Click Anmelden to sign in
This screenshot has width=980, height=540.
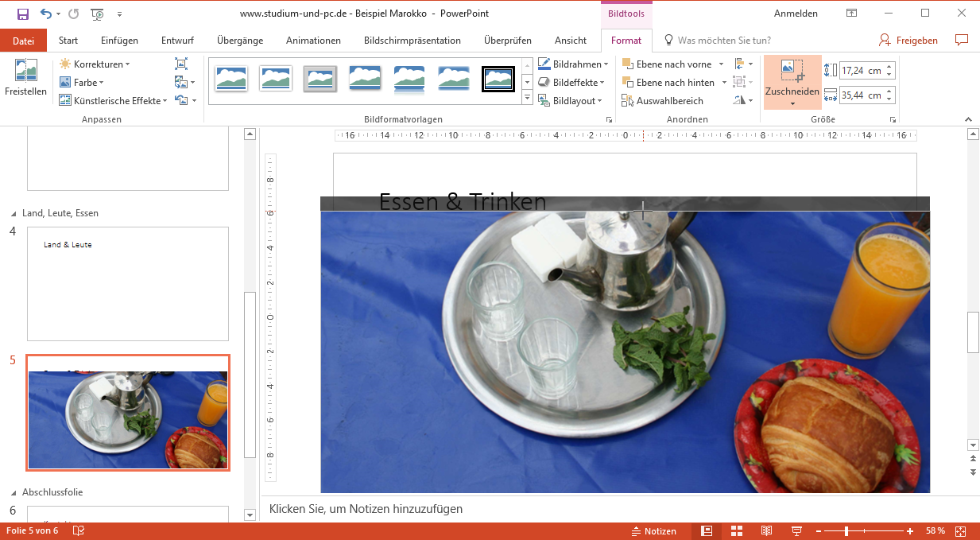tap(796, 14)
